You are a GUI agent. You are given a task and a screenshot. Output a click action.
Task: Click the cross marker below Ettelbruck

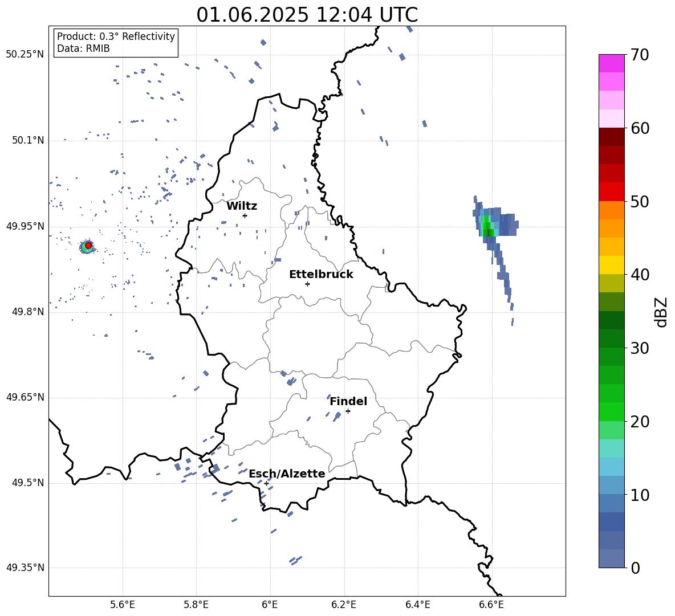point(307,284)
